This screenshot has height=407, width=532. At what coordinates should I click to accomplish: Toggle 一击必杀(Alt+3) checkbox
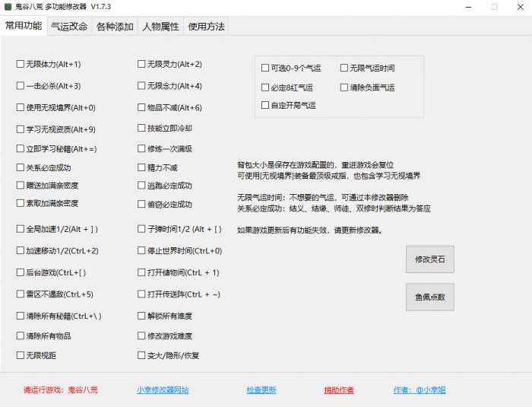[49, 86]
